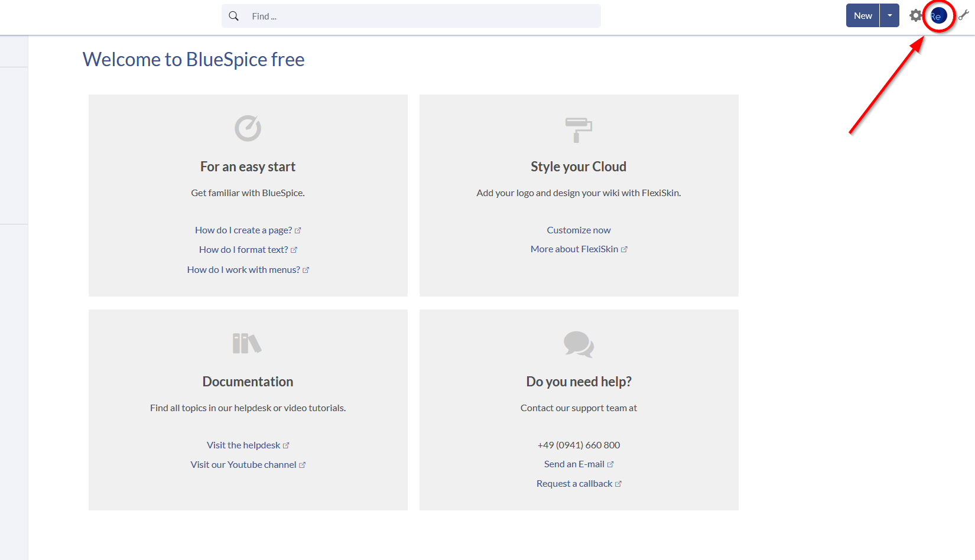Screen dimensions: 975x560
Task: Open the user avatar menu
Action: (938, 15)
